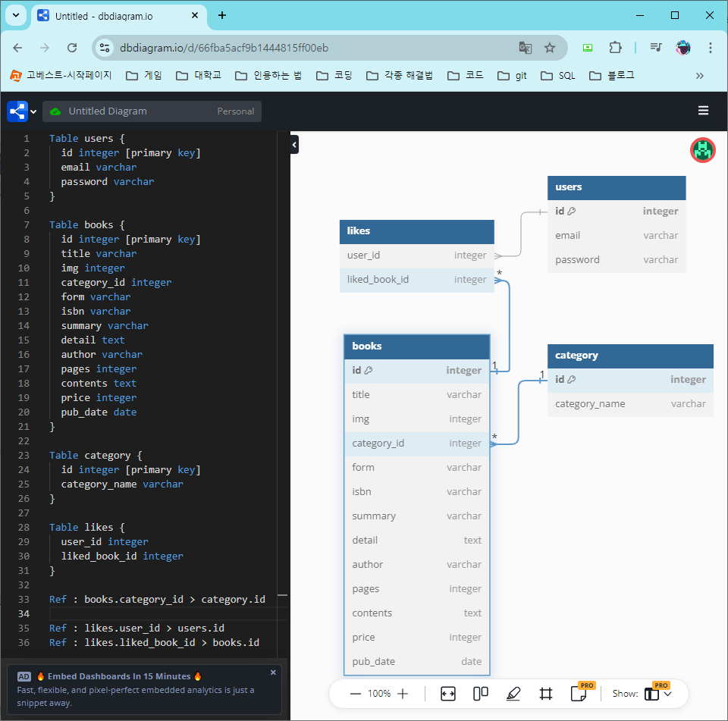
Task: Place cursor on empty code line 34
Action: pos(162,614)
